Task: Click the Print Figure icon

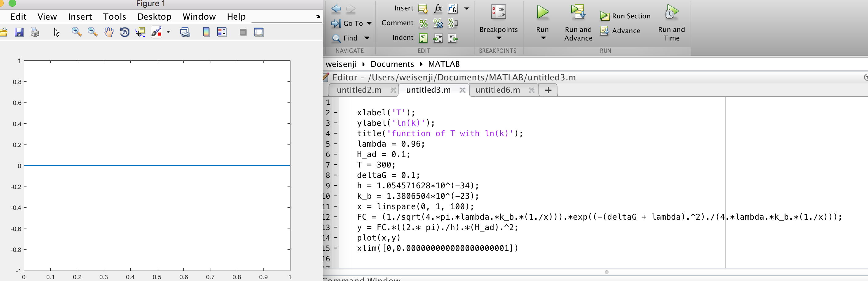Action: [x=35, y=32]
